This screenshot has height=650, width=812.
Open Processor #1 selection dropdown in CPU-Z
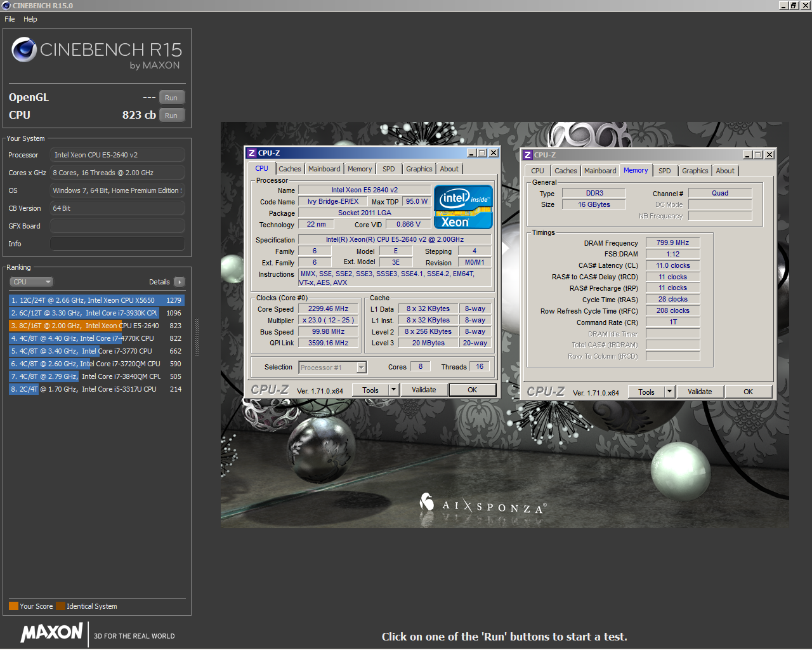361,368
